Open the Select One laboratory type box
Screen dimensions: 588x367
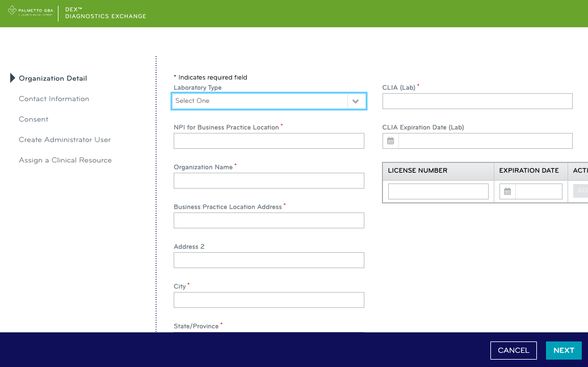click(260, 101)
